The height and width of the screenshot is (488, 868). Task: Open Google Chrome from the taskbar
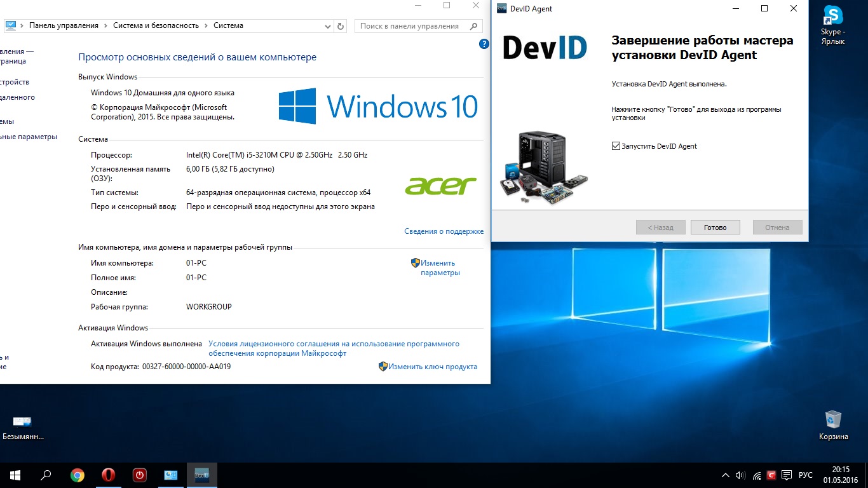pos(78,475)
